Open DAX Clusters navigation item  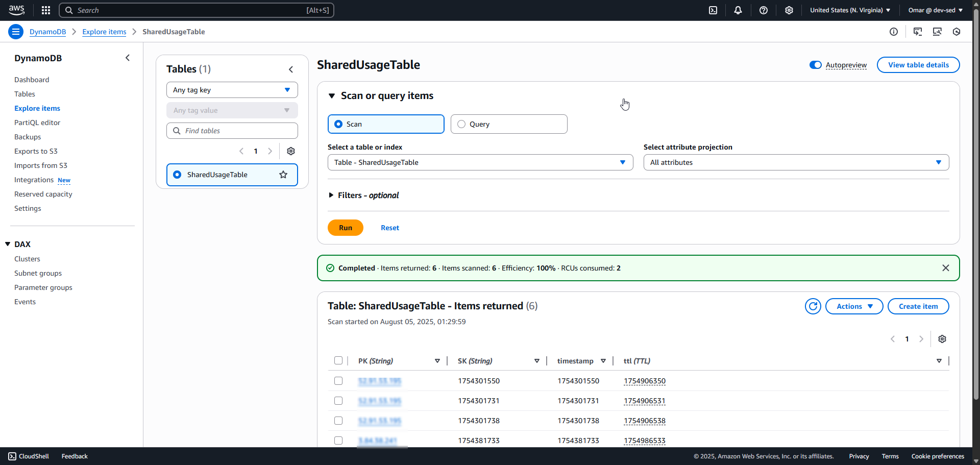(27, 259)
